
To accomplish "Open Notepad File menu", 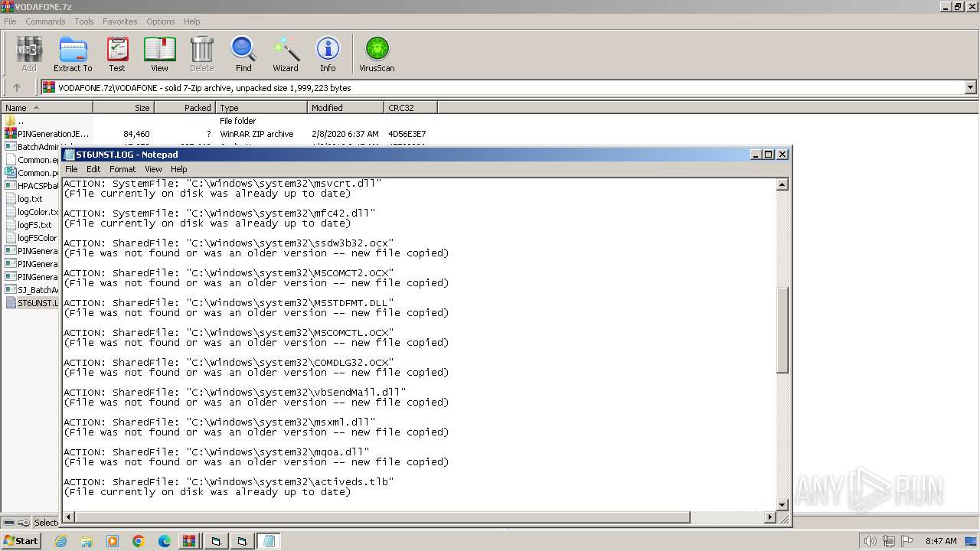I will click(71, 169).
